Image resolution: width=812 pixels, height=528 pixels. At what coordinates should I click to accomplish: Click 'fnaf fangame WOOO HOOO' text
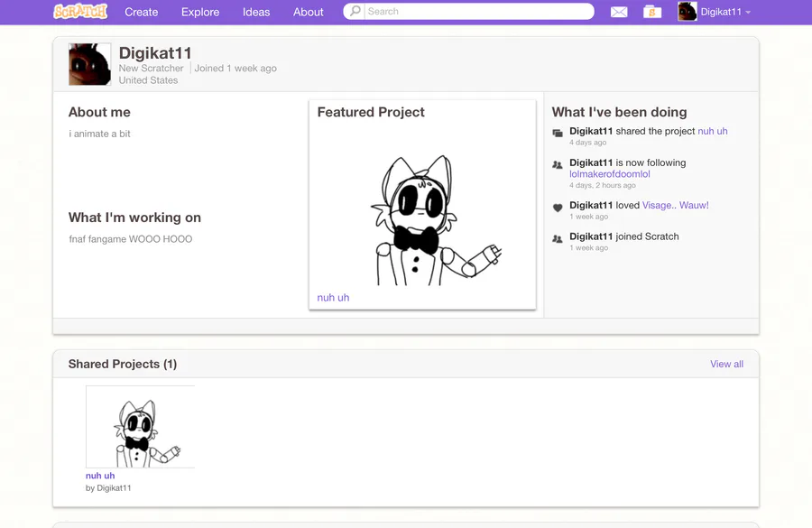[131, 239]
